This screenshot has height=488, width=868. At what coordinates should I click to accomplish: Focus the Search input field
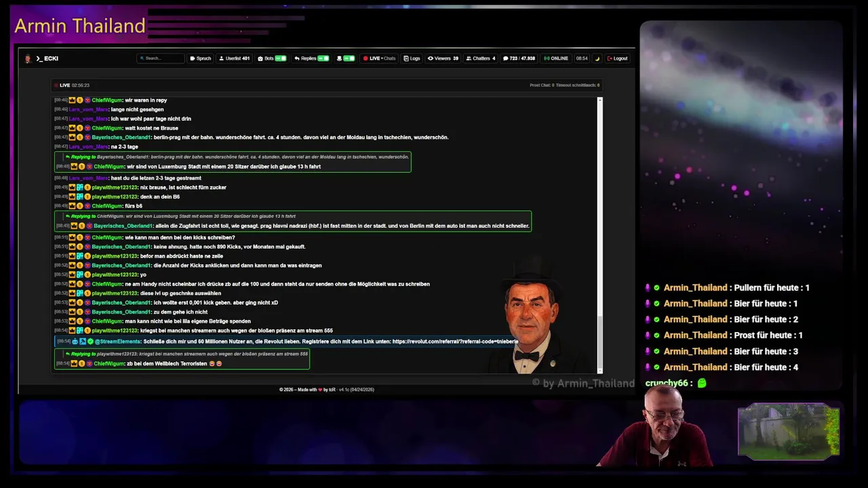pos(161,58)
